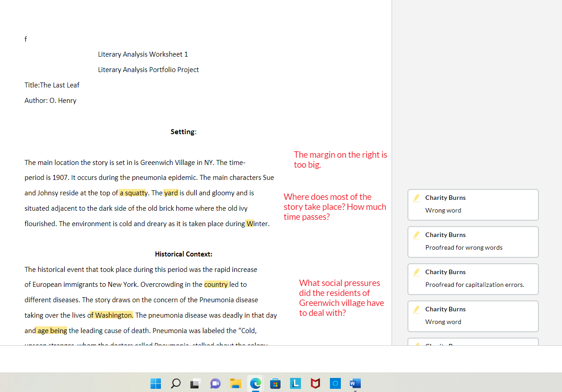Click the highlighted text 'a squatty'
The image size is (562, 392).
point(133,193)
